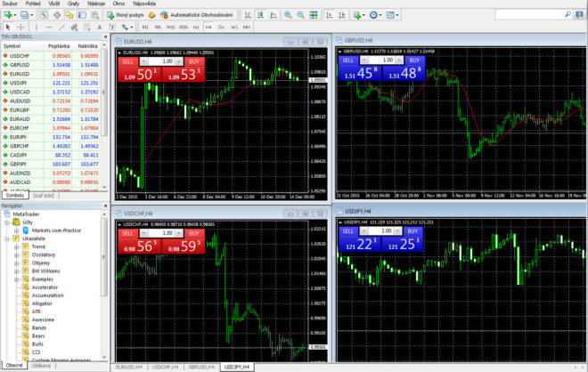Open the Data Window crosshair-circle icon
588x372 pixels.
click(57, 15)
